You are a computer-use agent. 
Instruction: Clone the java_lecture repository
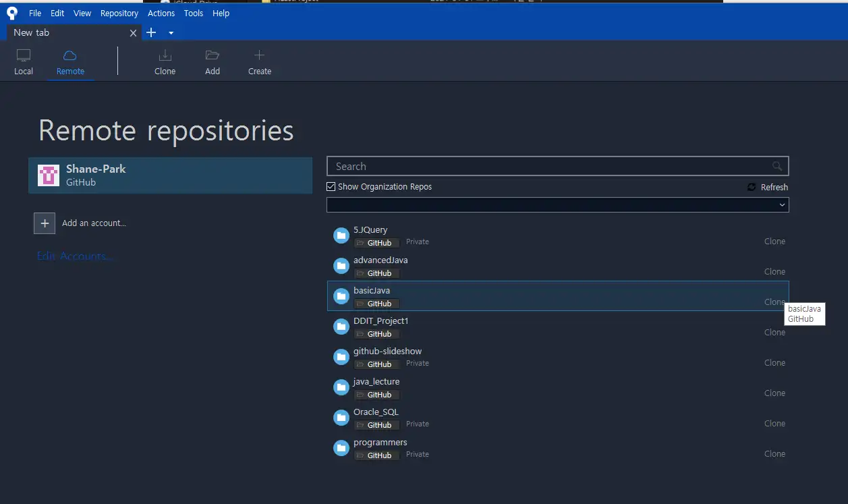[x=774, y=393]
